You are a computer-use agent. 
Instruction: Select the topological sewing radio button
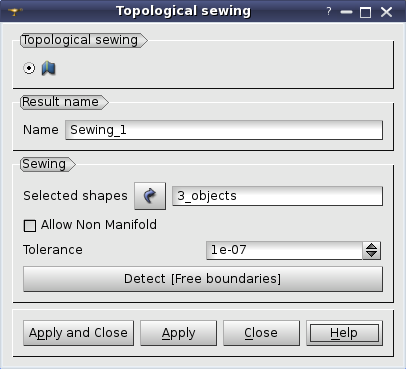click(x=29, y=68)
